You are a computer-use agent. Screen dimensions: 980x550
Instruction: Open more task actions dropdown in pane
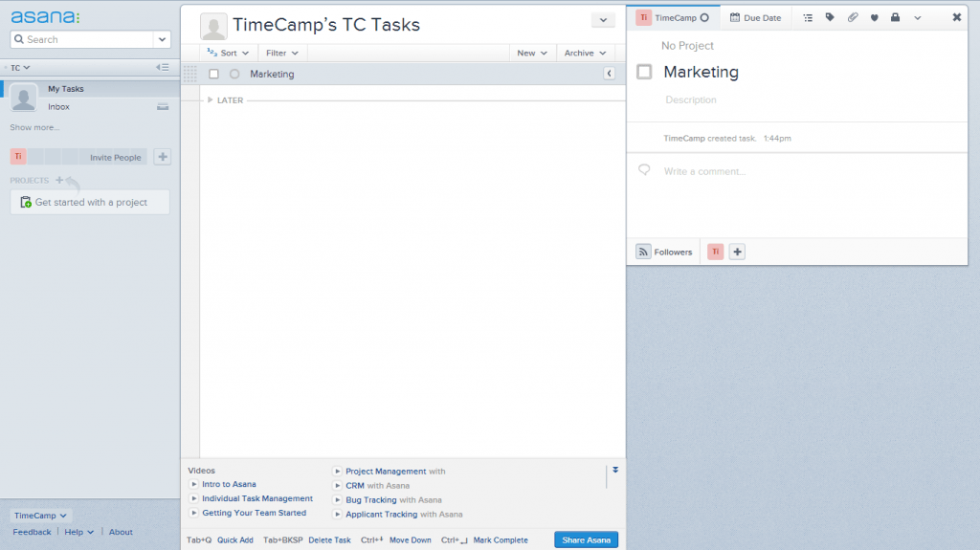[x=918, y=18]
